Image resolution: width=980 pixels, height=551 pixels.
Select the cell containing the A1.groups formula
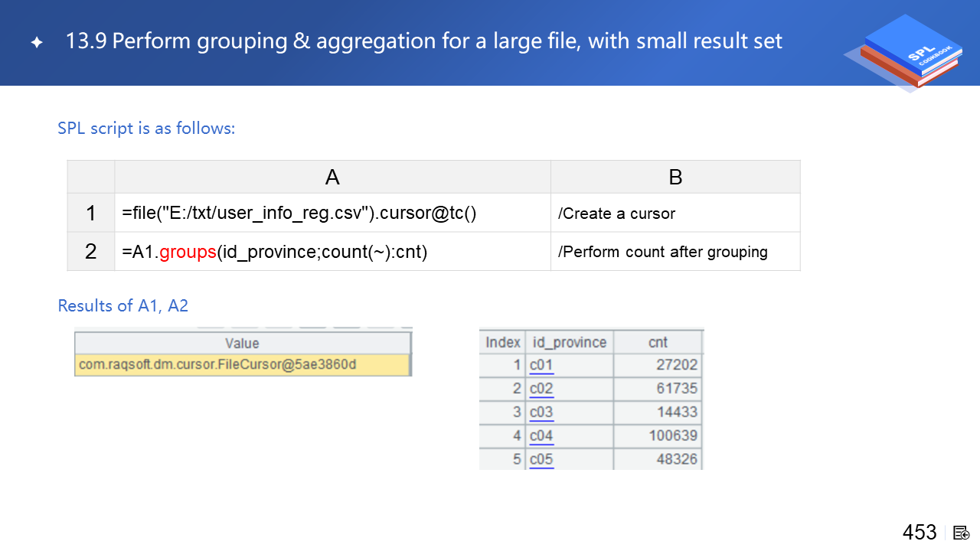[332, 252]
